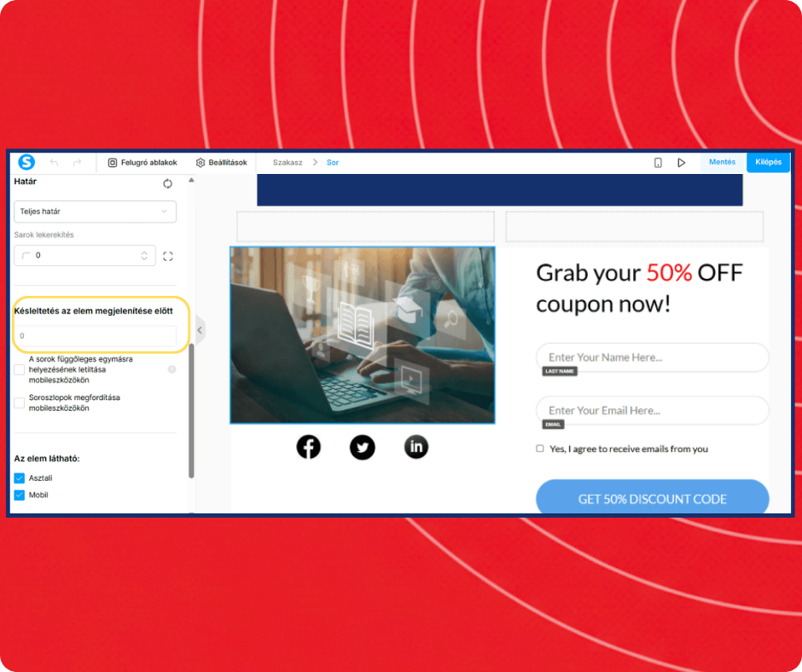Image resolution: width=802 pixels, height=672 pixels.
Task: Click the help icon beside row stacking option
Action: 171,369
